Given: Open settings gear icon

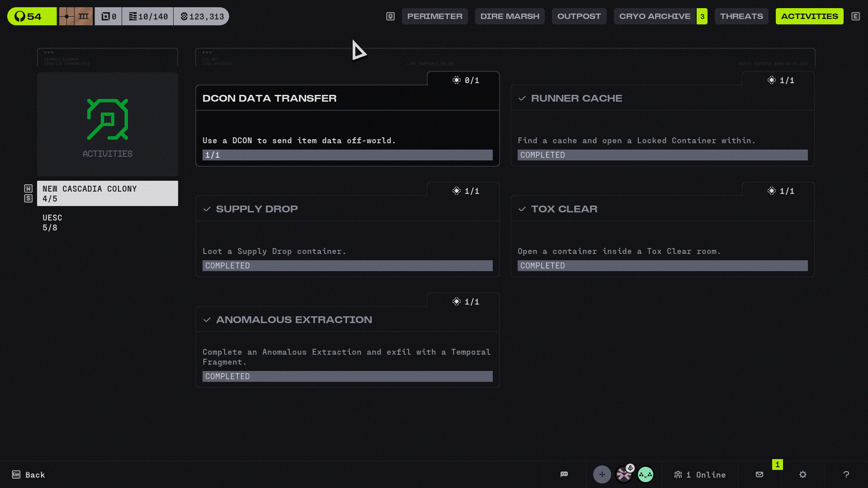Looking at the screenshot, I should [x=803, y=474].
